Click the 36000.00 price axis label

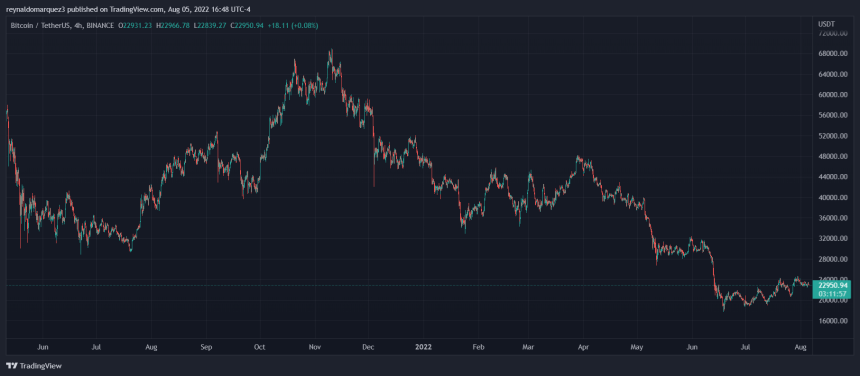point(834,218)
